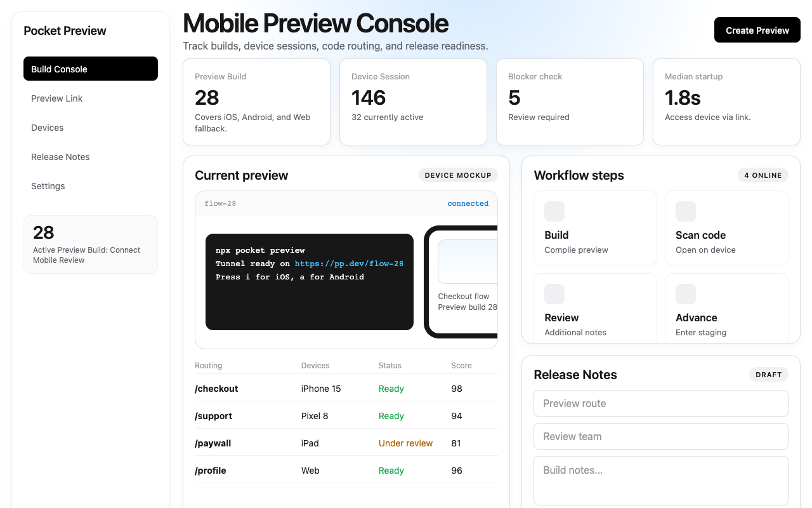Select the /checkout routing row

point(346,389)
